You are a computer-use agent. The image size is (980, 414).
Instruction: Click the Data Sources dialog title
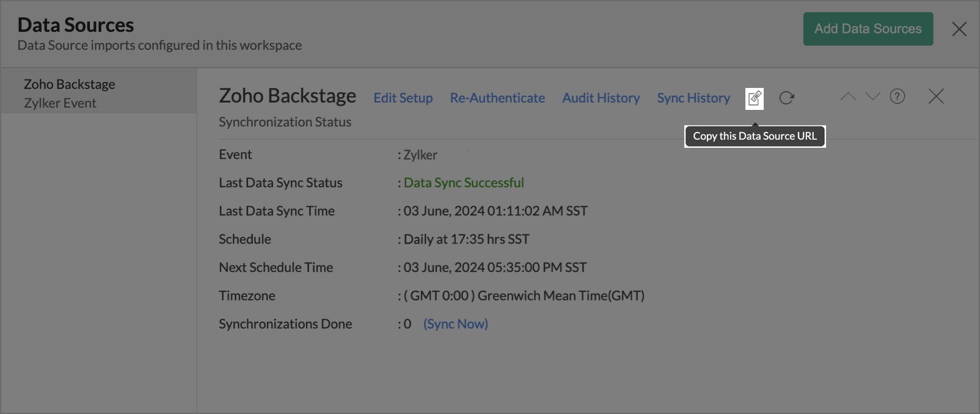(x=76, y=24)
